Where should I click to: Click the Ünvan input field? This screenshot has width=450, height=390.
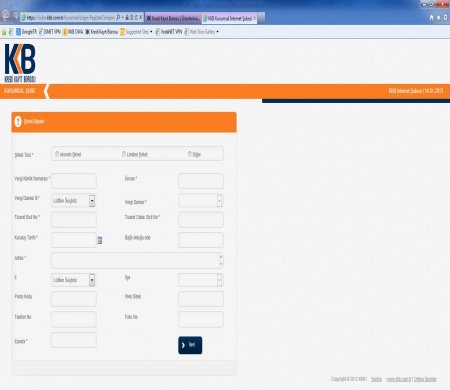pyautogui.click(x=201, y=181)
